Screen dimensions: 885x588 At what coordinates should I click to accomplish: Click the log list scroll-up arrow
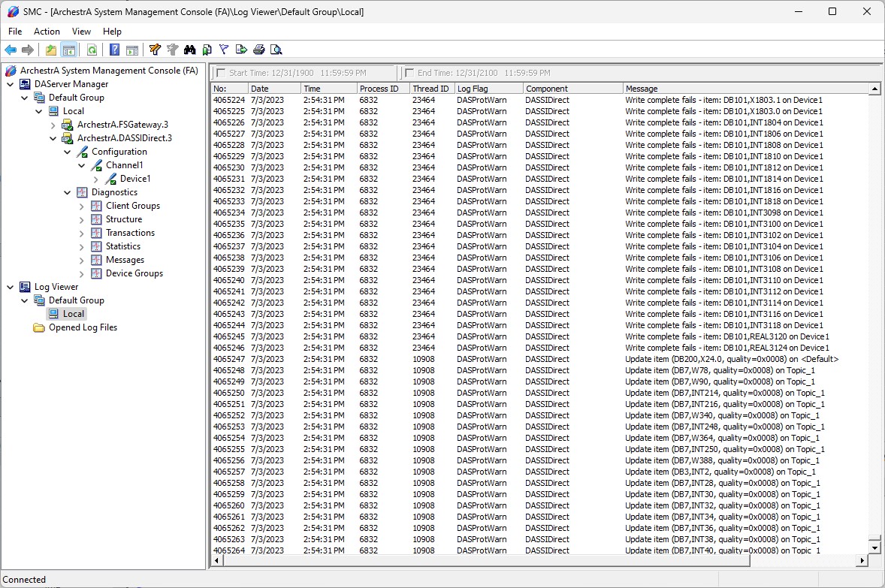(x=874, y=89)
